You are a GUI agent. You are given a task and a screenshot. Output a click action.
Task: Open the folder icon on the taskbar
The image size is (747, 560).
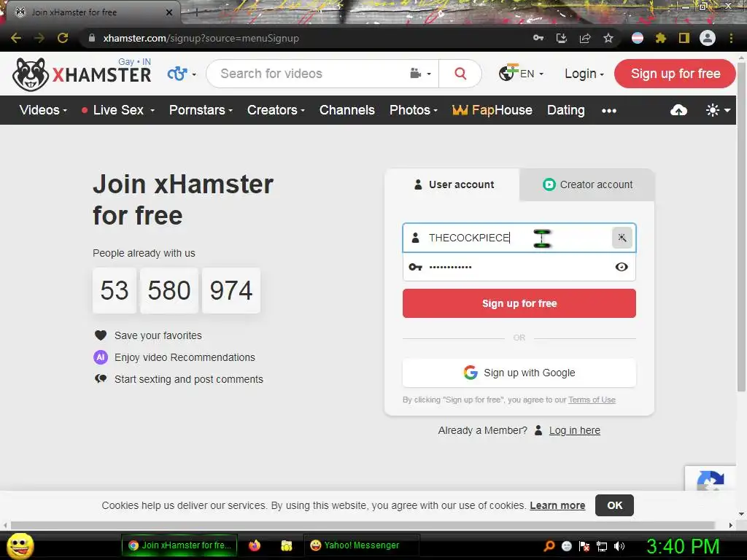coord(286,545)
